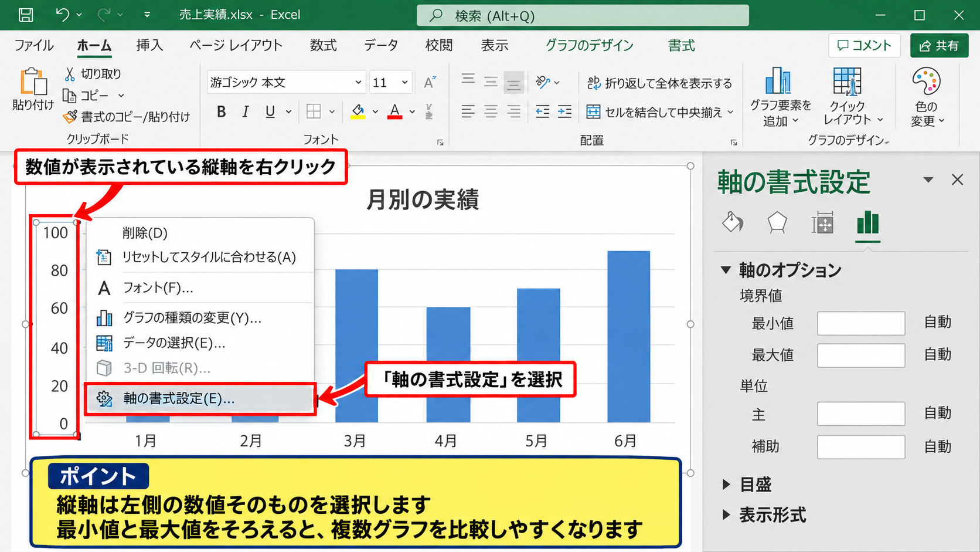Click the 最小値 input field

[861, 323]
